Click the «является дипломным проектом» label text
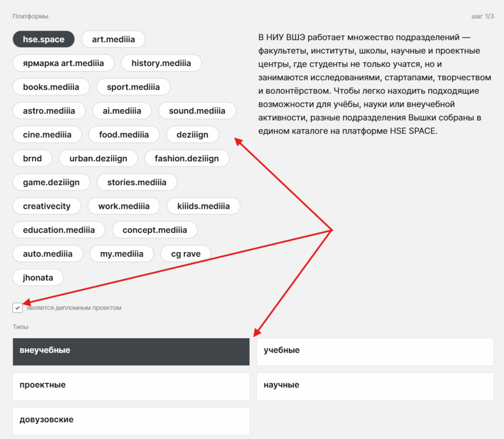This screenshot has width=504, height=439. click(x=74, y=307)
